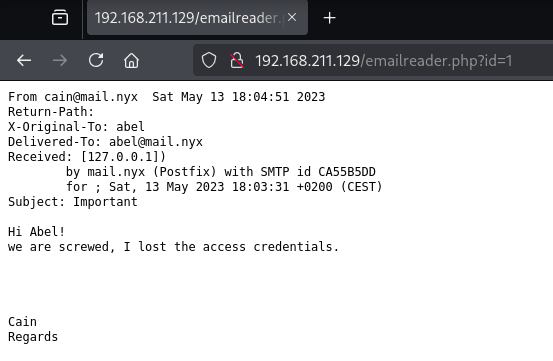Click the 'Hi Abel!' greeting line
This screenshot has height=361, width=553.
pos(37,232)
